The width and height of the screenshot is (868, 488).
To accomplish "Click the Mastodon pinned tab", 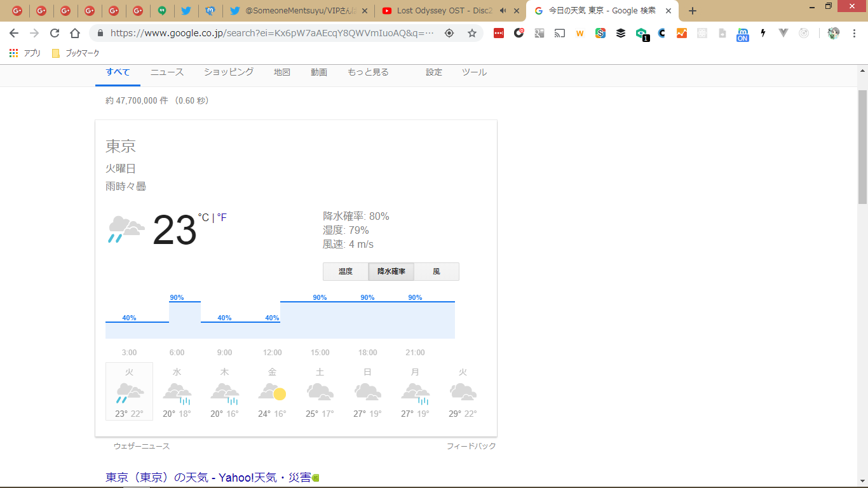I will [x=210, y=11].
